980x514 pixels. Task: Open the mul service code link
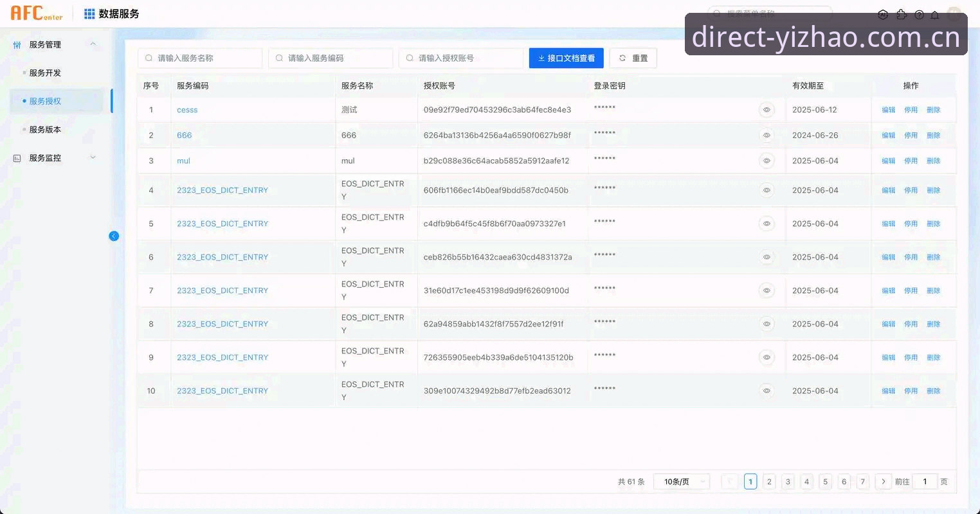point(183,161)
